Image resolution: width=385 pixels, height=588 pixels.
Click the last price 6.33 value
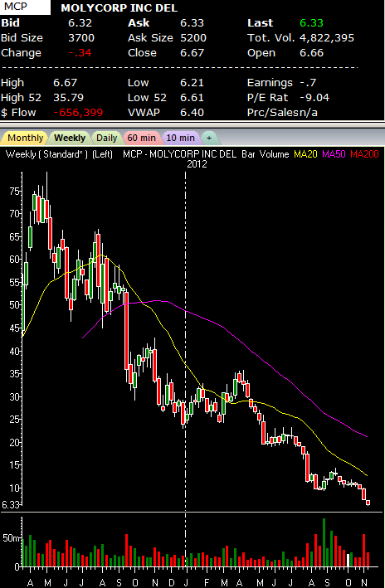(x=311, y=23)
